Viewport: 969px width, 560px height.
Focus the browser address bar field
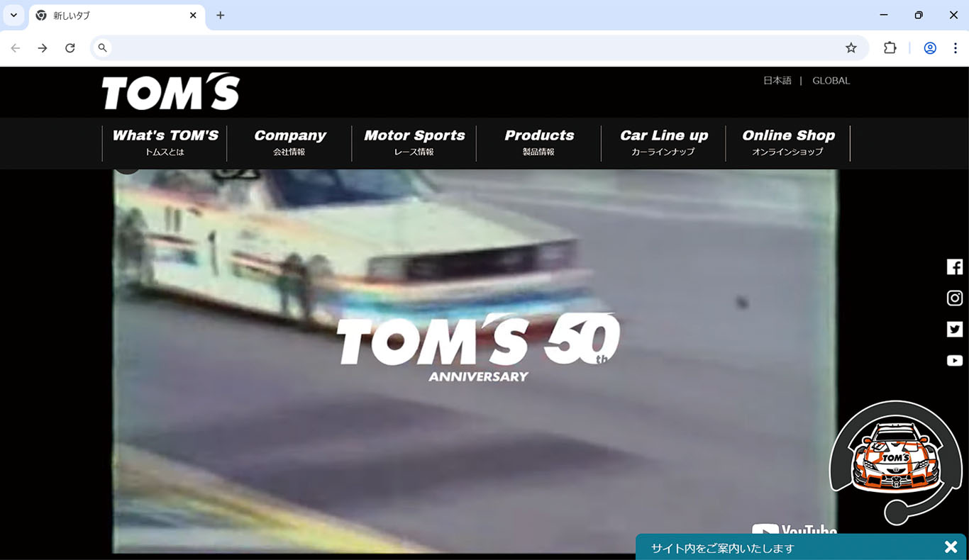[x=480, y=48]
